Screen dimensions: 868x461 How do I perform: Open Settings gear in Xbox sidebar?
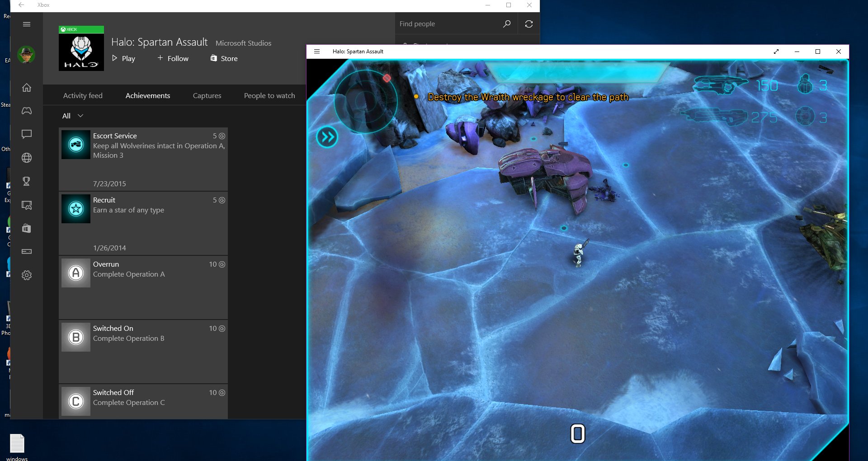(x=27, y=275)
